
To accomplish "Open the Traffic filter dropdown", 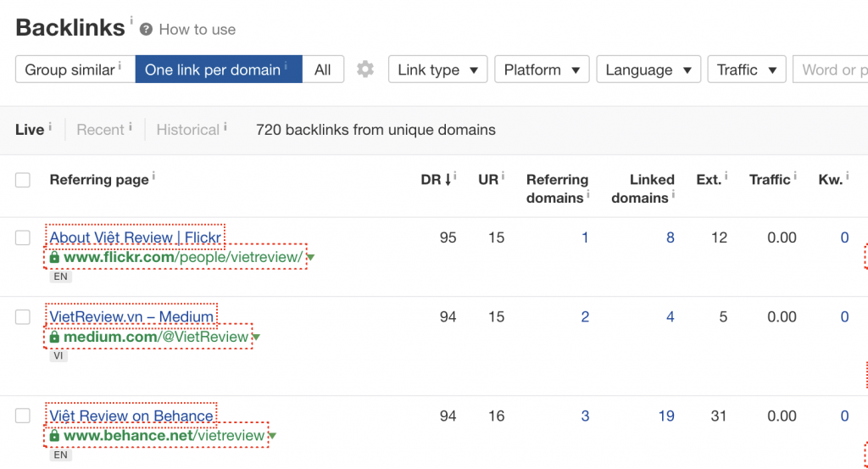I will (x=747, y=70).
